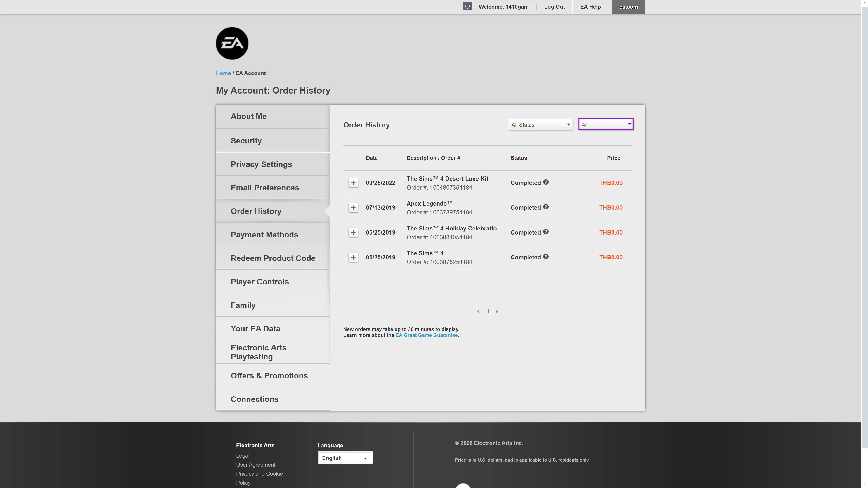This screenshot has width=868, height=488.
Task: Switch to the Security tab
Action: click(x=246, y=141)
